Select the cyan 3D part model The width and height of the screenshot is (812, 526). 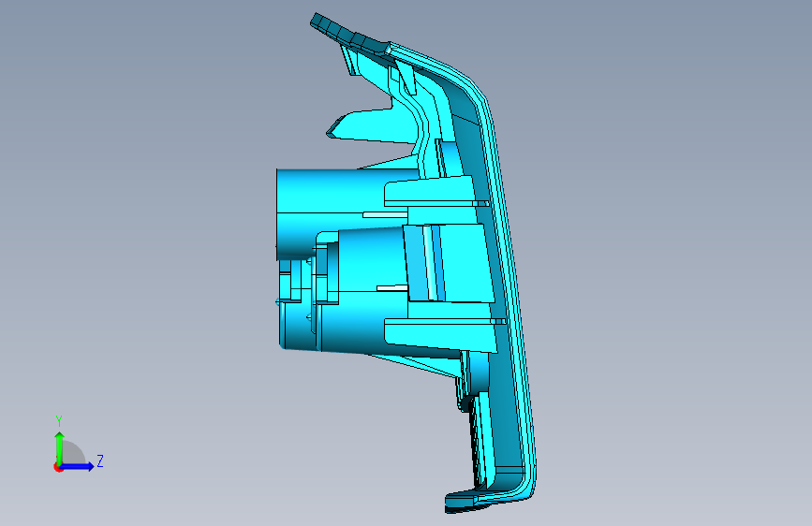point(406,263)
